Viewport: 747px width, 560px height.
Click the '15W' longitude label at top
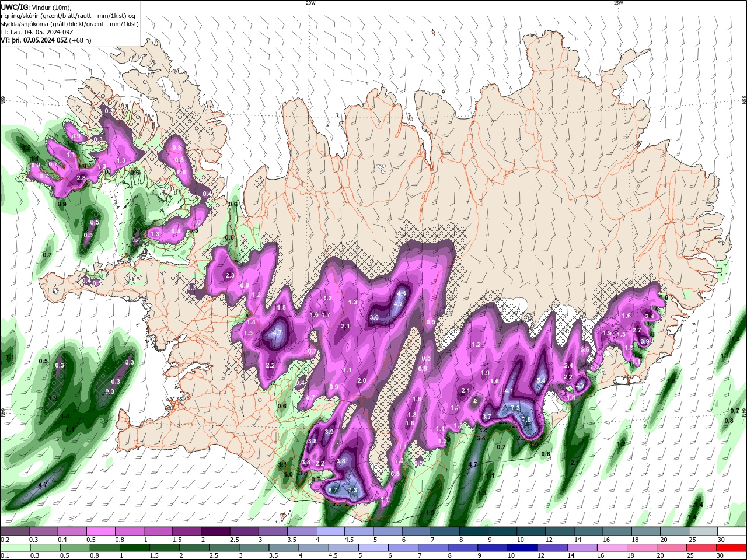(618, 3)
